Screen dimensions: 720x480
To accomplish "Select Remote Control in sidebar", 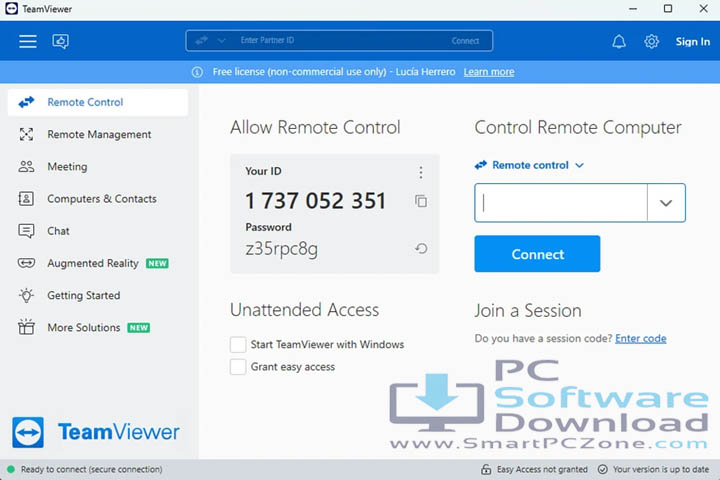I will (98, 102).
